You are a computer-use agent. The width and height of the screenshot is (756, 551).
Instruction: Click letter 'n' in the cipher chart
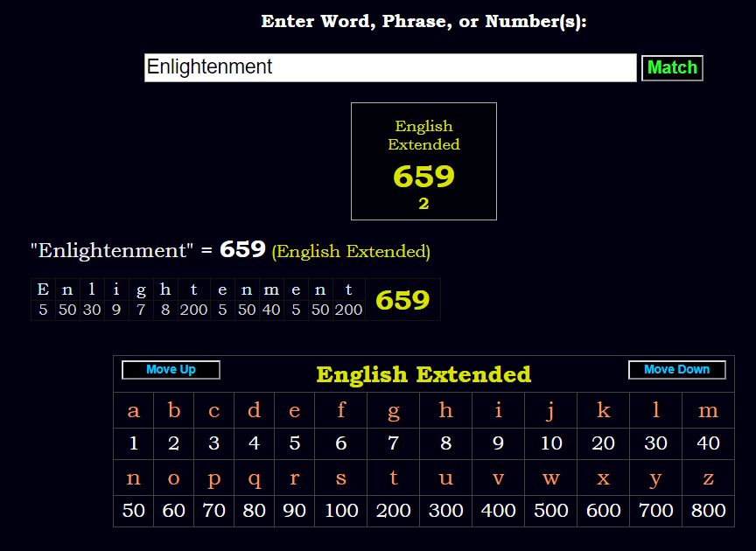134,478
